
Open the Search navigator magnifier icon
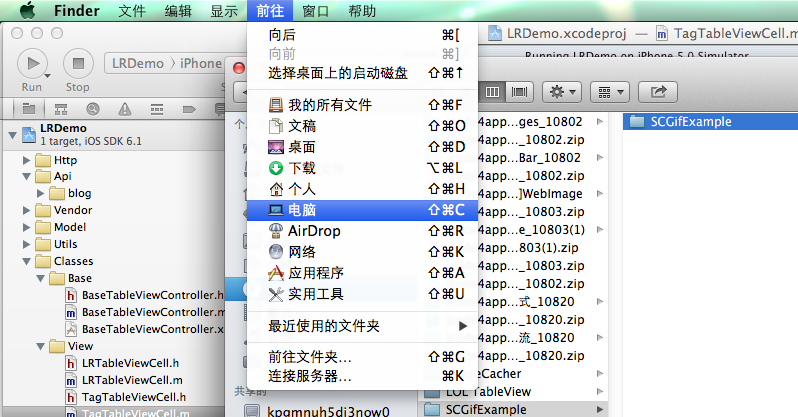(x=93, y=108)
